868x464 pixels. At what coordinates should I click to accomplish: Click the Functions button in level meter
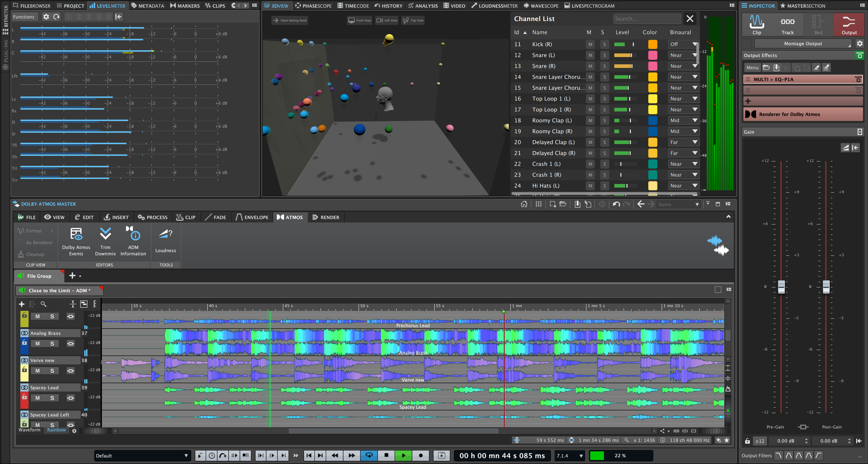click(x=24, y=16)
